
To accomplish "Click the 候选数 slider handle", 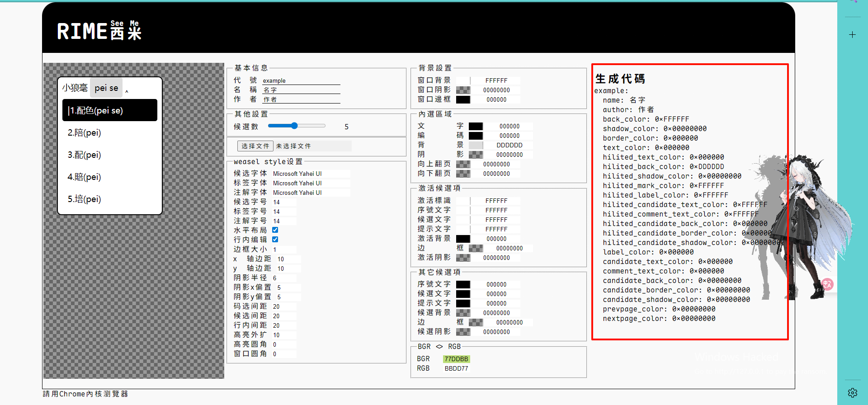I will click(x=294, y=126).
